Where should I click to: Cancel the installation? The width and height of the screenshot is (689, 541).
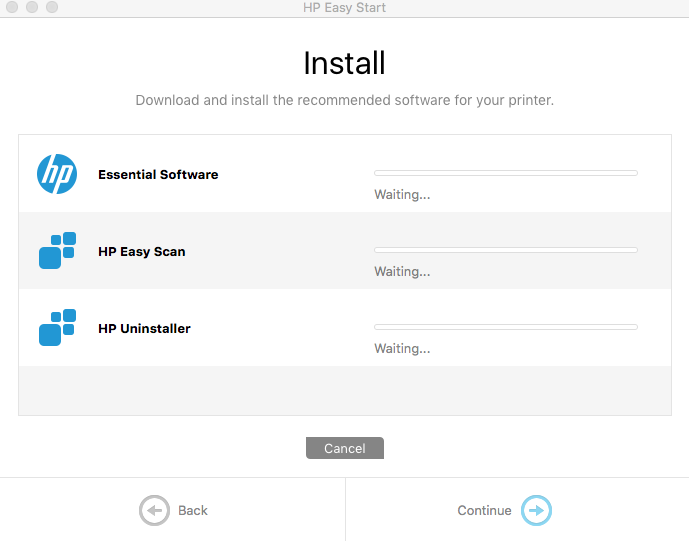[x=344, y=448]
